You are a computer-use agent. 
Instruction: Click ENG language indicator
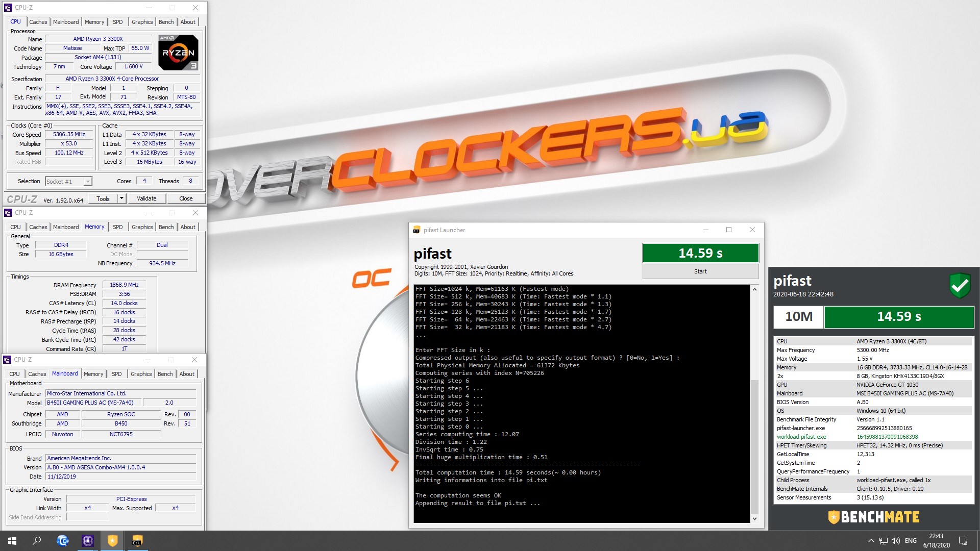911,541
